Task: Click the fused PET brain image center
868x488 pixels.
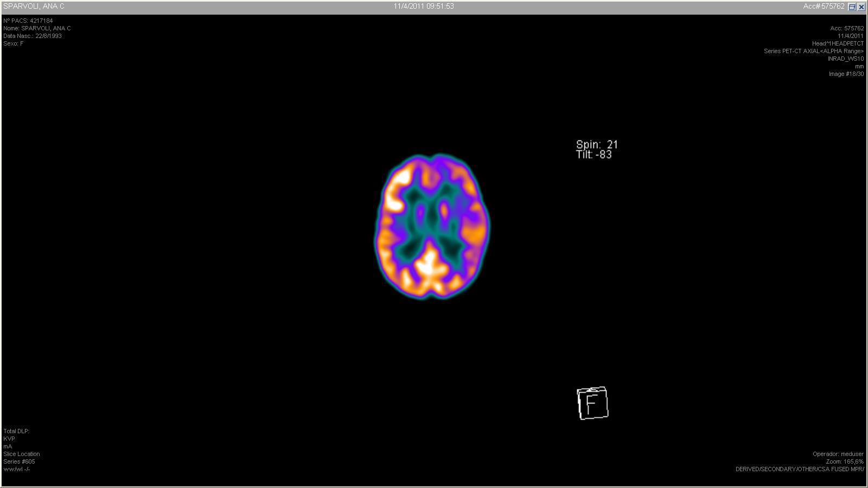Action: coord(432,227)
